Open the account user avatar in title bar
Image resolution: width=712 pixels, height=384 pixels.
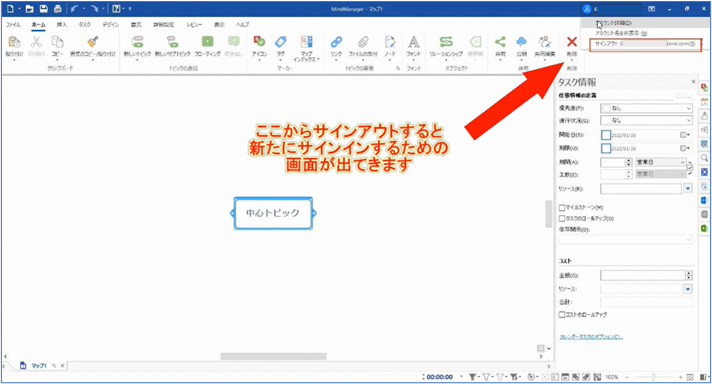[587, 9]
